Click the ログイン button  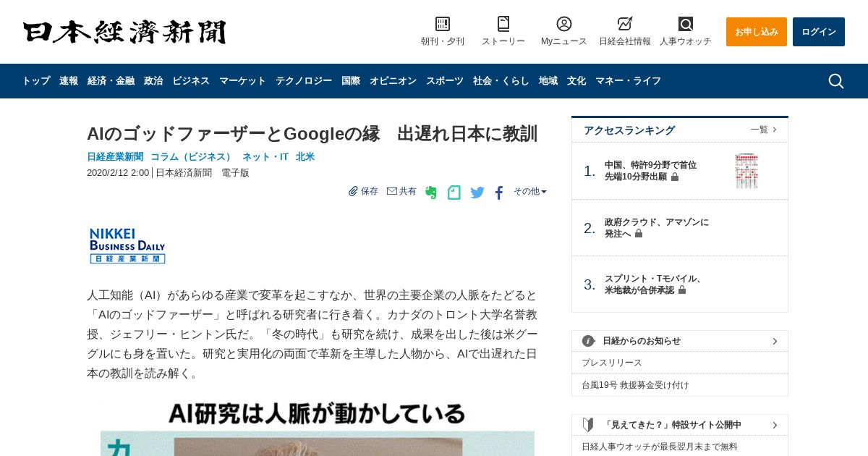point(819,32)
